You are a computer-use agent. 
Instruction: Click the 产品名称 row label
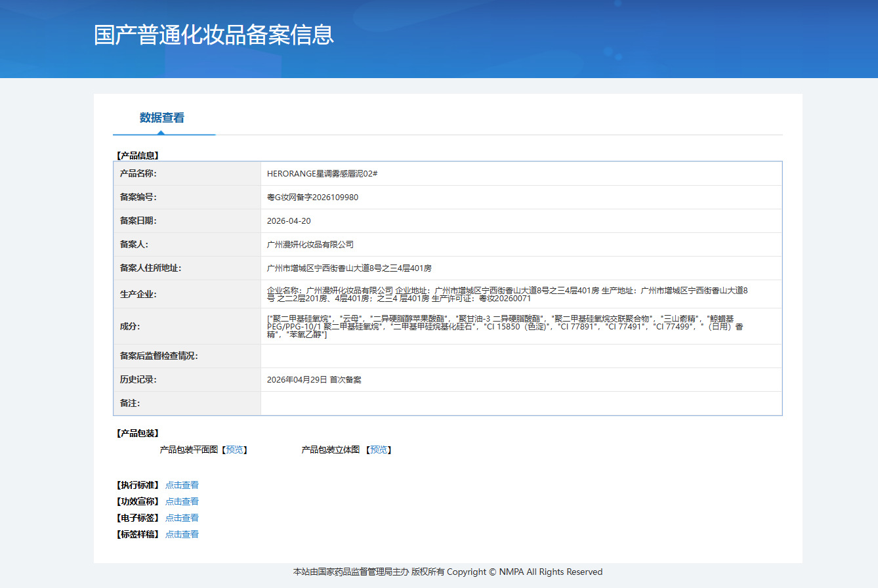(138, 174)
